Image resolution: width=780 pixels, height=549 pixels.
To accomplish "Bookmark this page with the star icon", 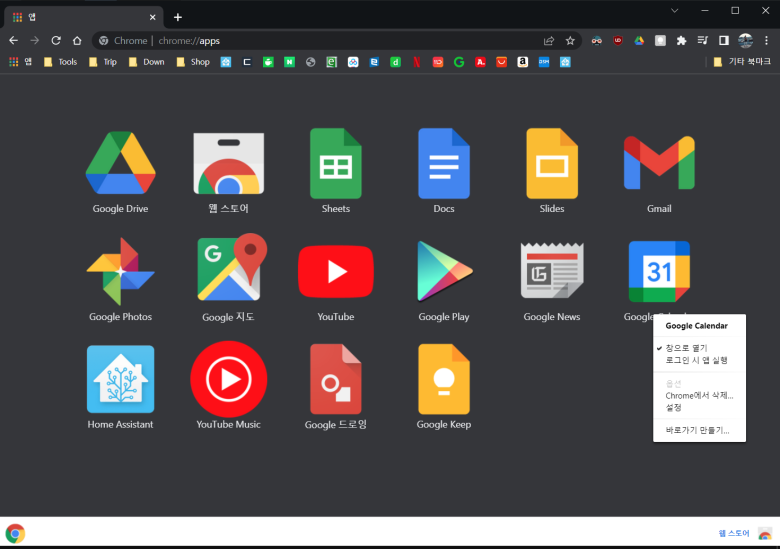I will click(570, 41).
